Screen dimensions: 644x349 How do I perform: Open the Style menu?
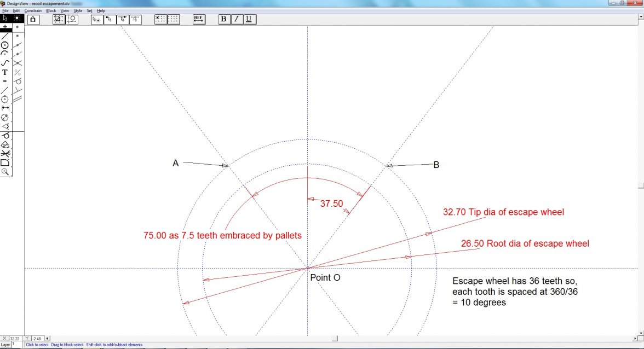(78, 10)
